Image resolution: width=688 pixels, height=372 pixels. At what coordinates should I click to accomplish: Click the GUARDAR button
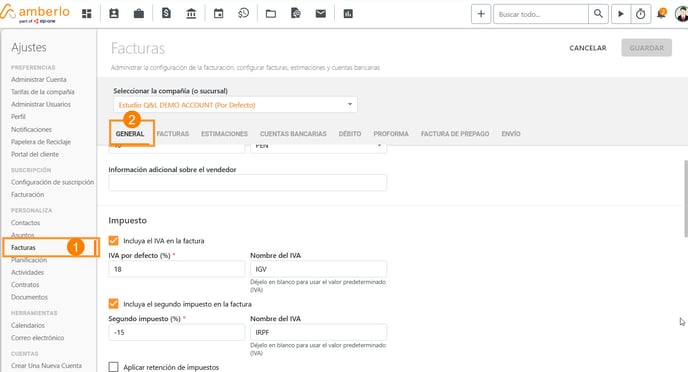point(647,48)
